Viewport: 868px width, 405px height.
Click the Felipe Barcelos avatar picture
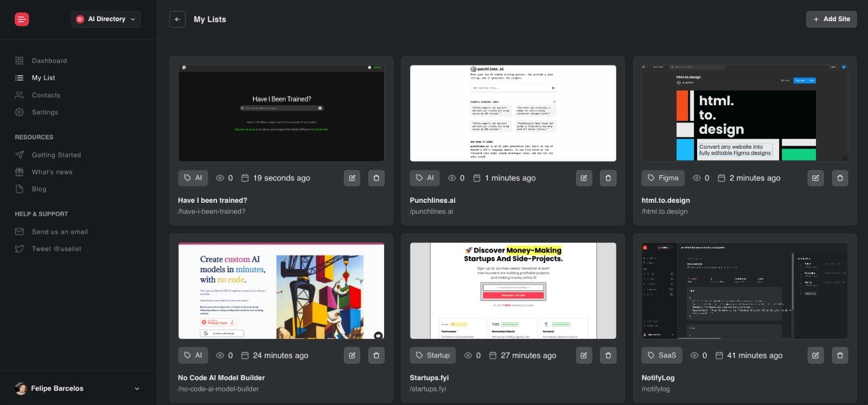(21, 388)
